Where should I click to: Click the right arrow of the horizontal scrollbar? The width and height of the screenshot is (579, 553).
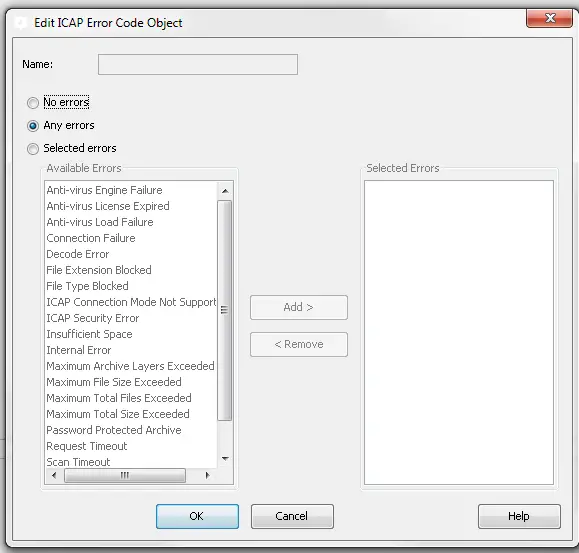click(x=207, y=475)
